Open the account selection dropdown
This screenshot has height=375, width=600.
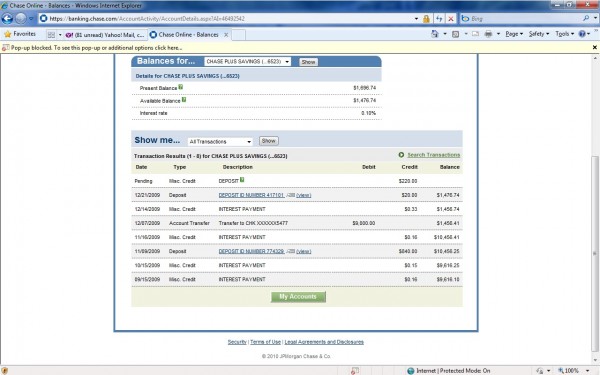248,62
